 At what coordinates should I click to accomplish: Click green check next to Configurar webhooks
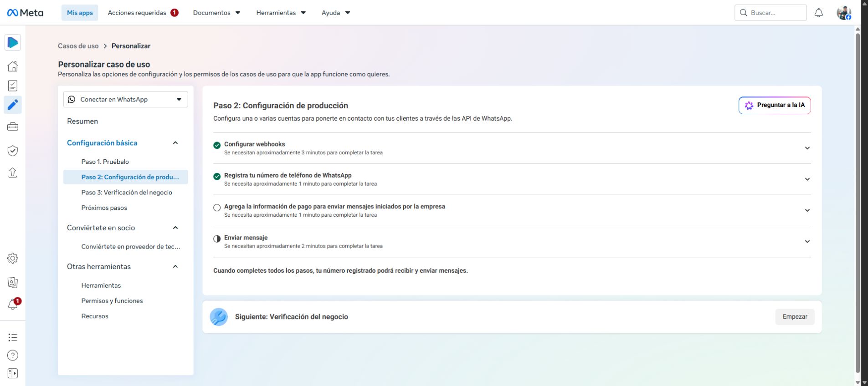tap(217, 145)
